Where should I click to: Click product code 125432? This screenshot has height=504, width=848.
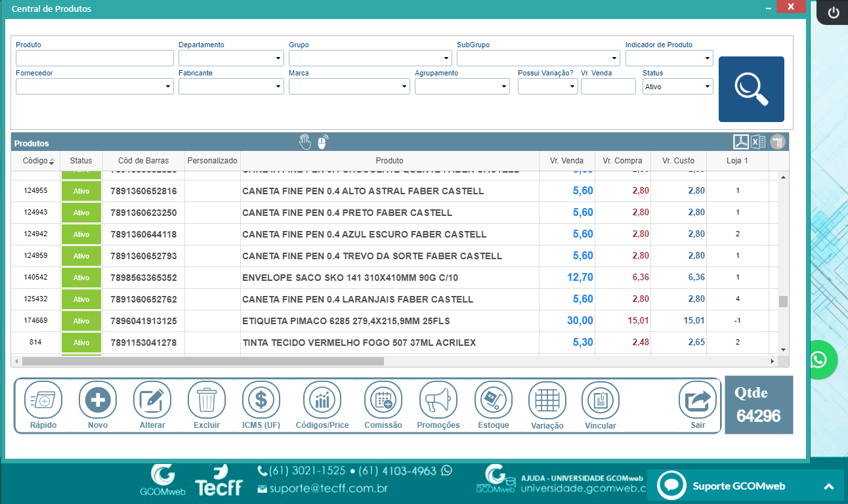[35, 299]
